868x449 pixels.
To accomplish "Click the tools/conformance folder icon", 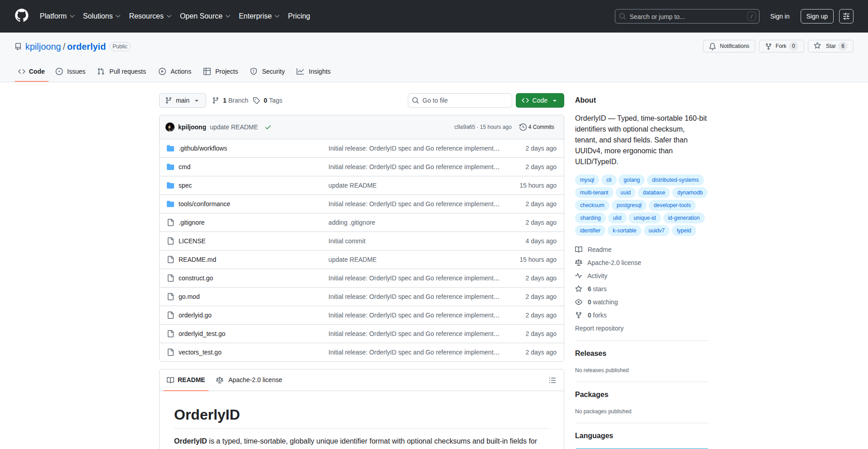I will 170,204.
